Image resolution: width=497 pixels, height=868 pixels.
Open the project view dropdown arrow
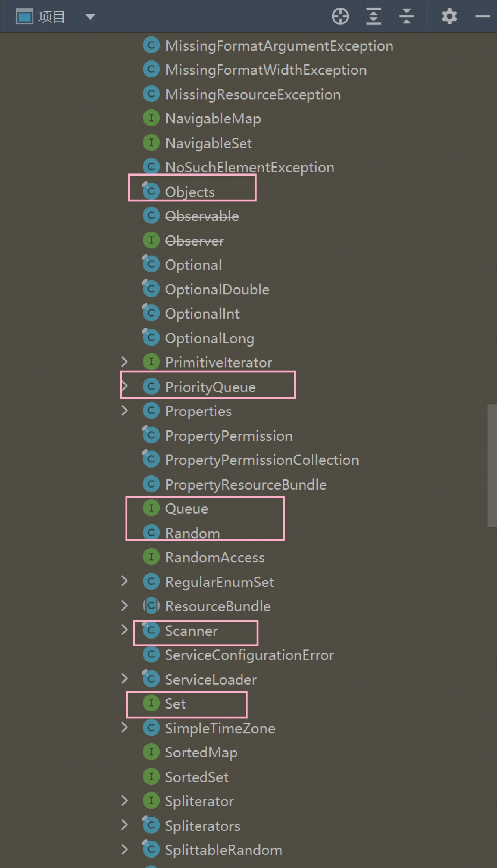pyautogui.click(x=90, y=16)
